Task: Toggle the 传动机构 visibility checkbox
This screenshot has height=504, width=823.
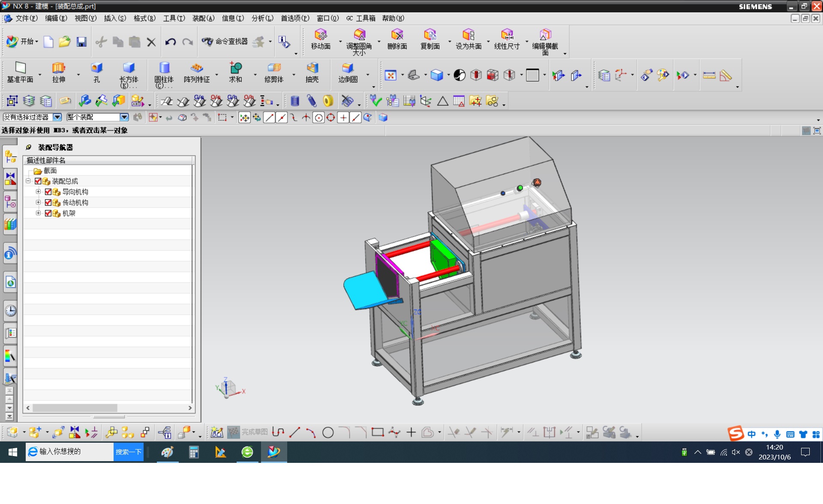Action: 48,203
